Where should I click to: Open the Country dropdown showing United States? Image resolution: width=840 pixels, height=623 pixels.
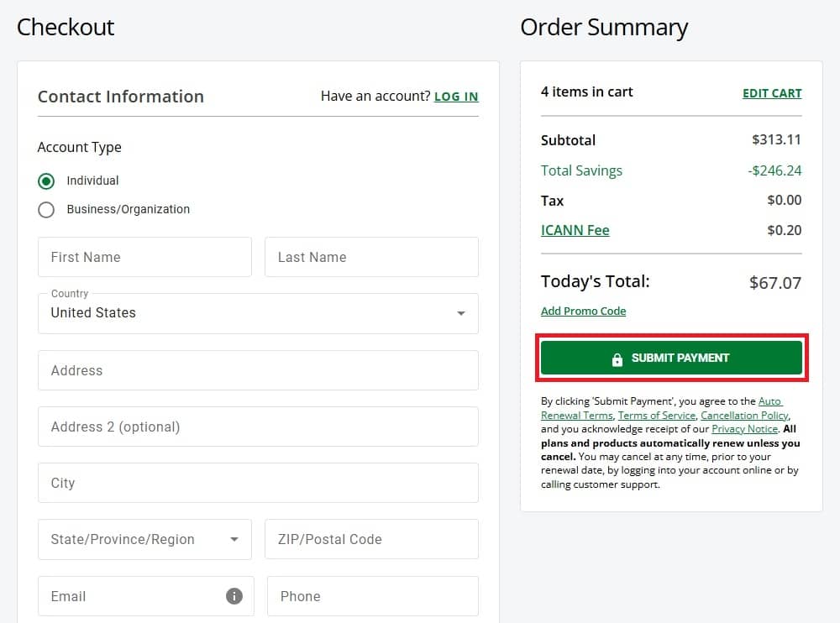[x=258, y=312]
